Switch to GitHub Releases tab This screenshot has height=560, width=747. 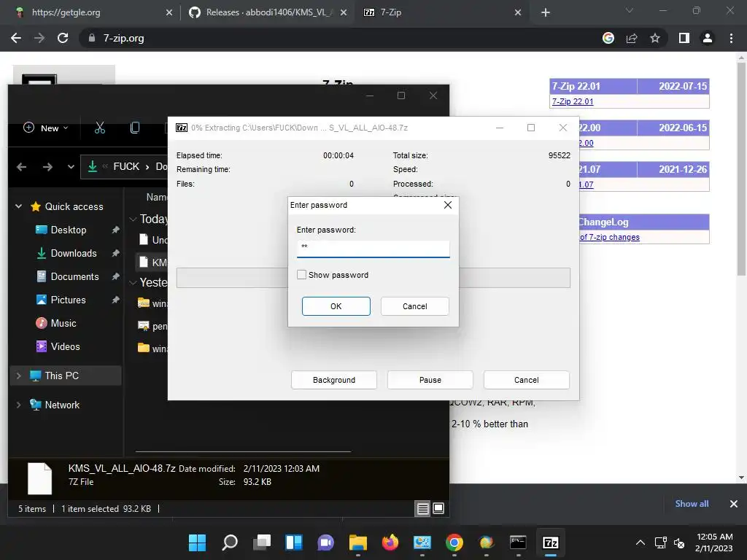tap(267, 12)
